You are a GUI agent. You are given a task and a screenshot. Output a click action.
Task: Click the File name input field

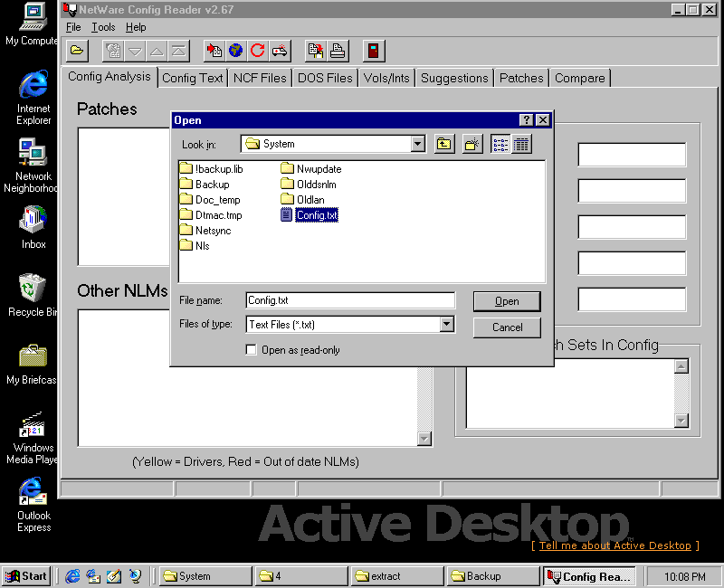[x=350, y=300]
